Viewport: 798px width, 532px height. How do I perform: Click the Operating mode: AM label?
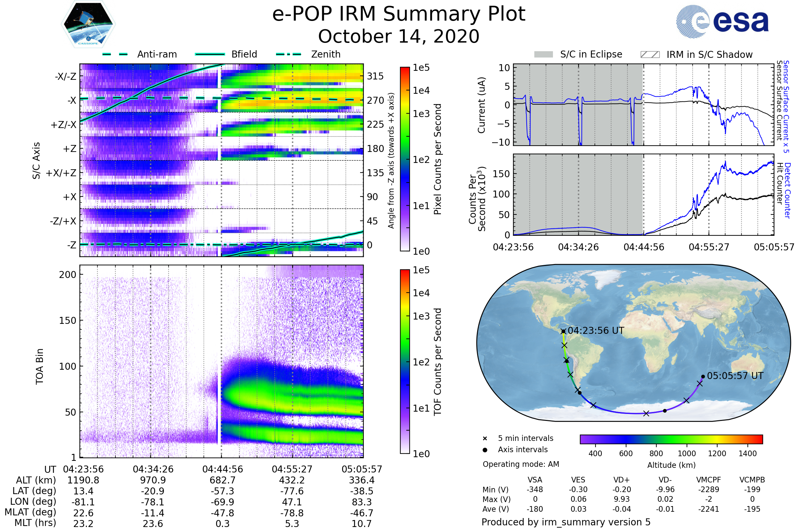click(x=521, y=464)
